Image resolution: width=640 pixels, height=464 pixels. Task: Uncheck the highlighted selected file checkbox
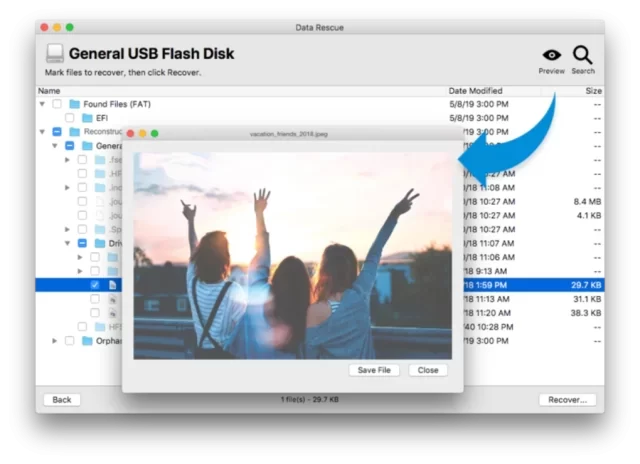(95, 285)
